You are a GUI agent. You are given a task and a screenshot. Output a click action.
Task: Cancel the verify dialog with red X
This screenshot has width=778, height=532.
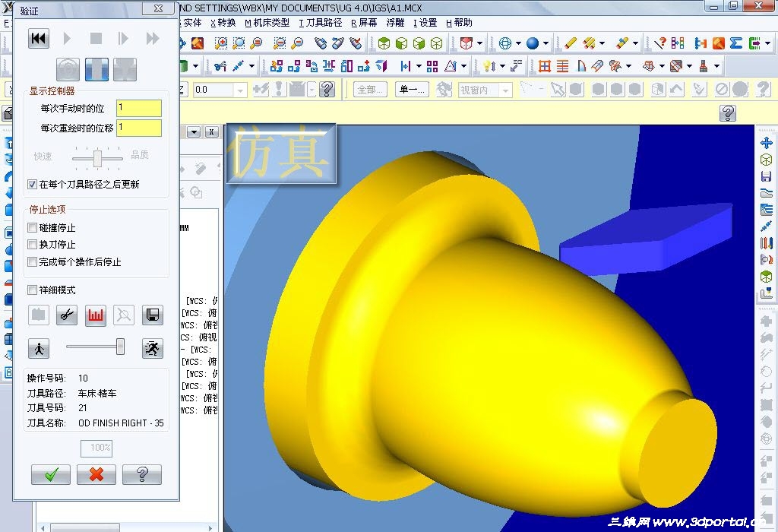point(96,474)
